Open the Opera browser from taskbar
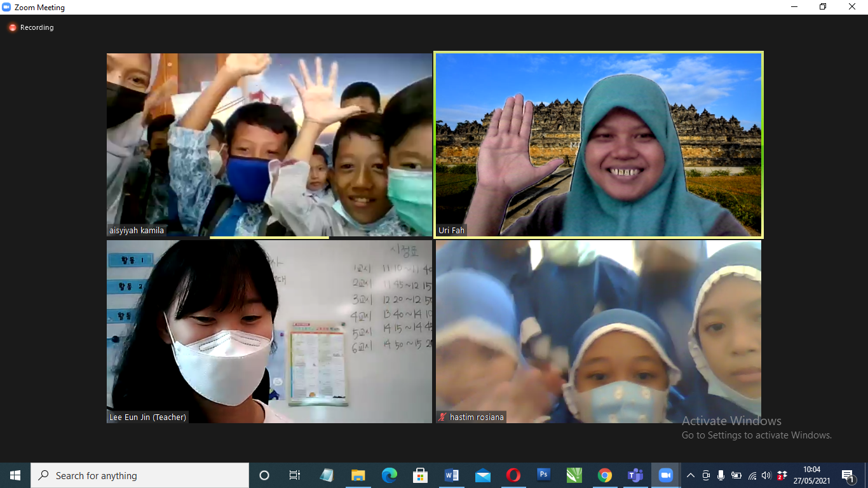This screenshot has width=868, height=488. point(513,475)
